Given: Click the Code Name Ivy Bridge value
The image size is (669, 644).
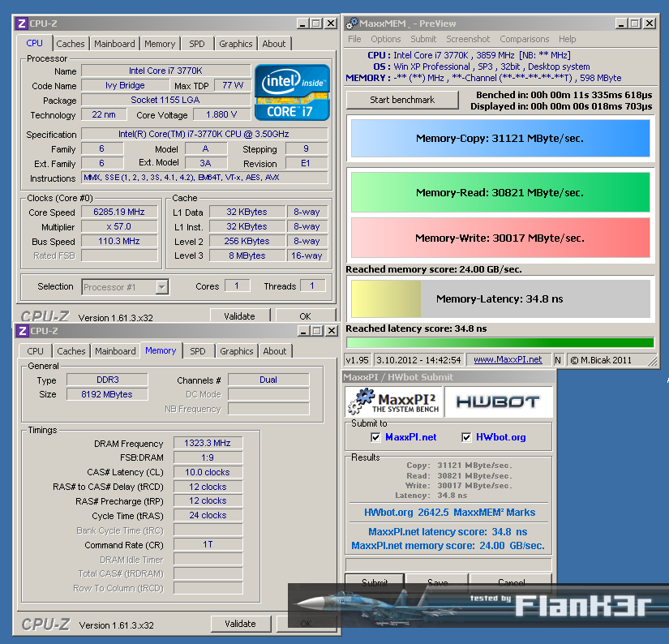Looking at the screenshot, I should [x=125, y=85].
